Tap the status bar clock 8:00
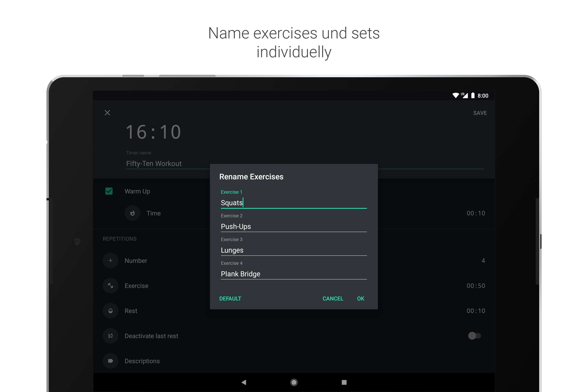Screen dimensions: 588x392 coord(483,96)
